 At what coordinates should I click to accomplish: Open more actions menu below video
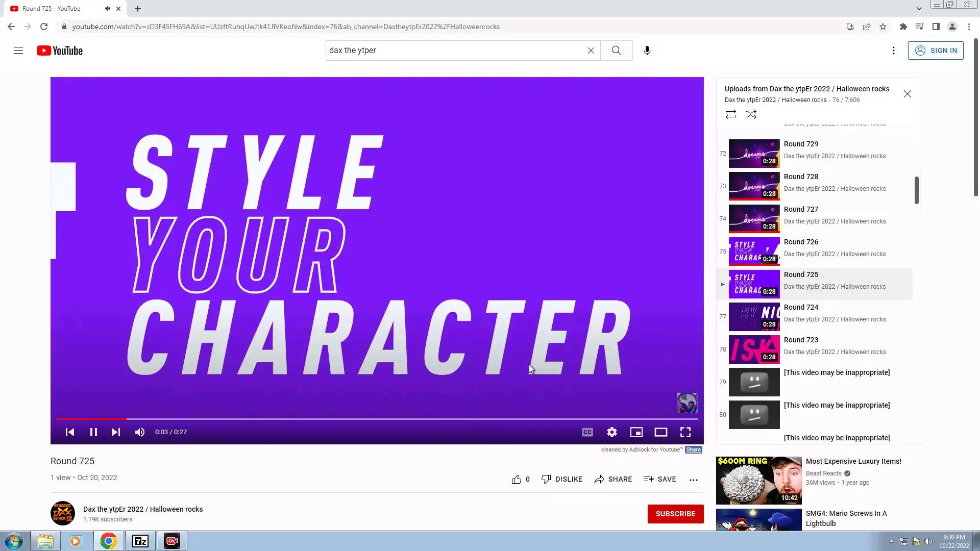pos(694,480)
